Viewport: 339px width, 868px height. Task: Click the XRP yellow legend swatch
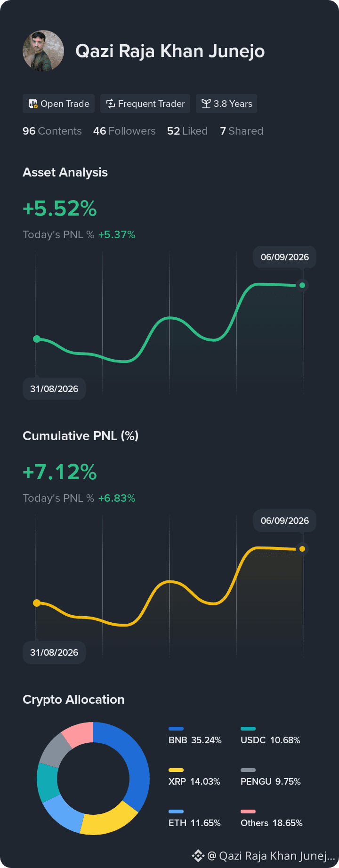[x=176, y=770]
